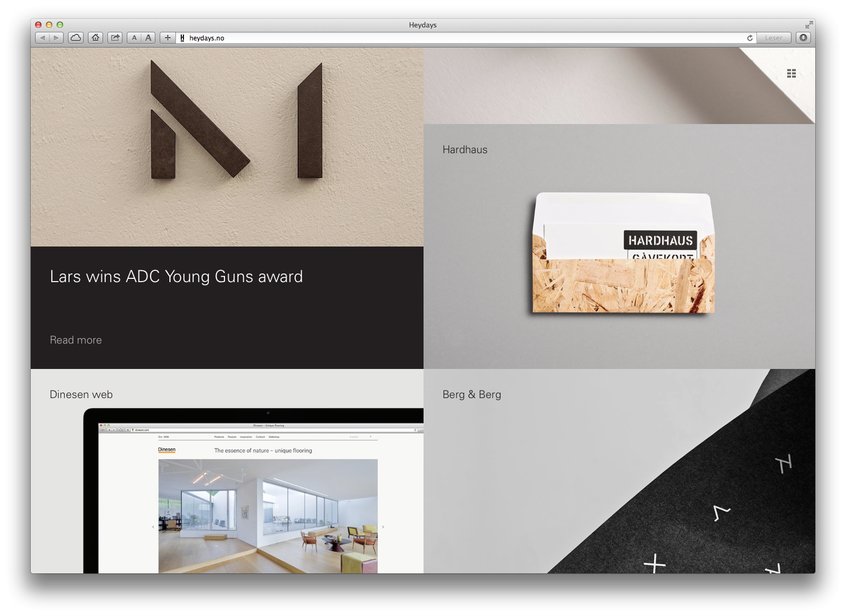Open the Hardhaus project title
This screenshot has height=616, width=846.
pyautogui.click(x=465, y=150)
